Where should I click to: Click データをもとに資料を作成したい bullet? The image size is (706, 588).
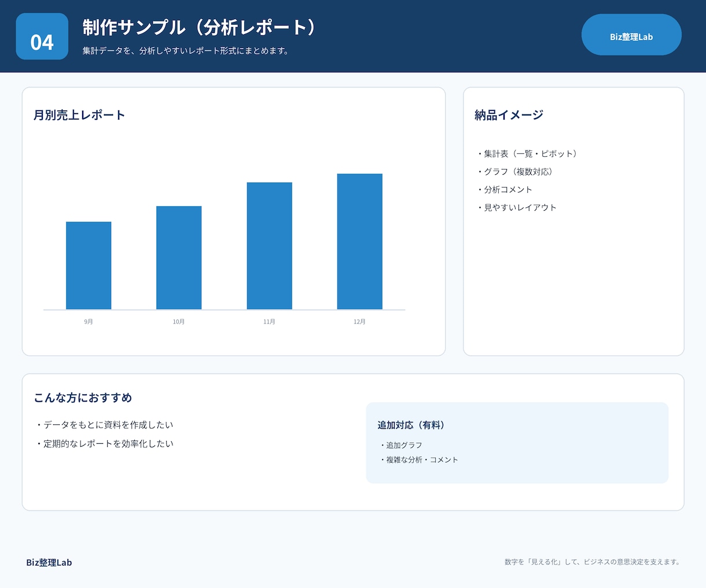click(104, 425)
